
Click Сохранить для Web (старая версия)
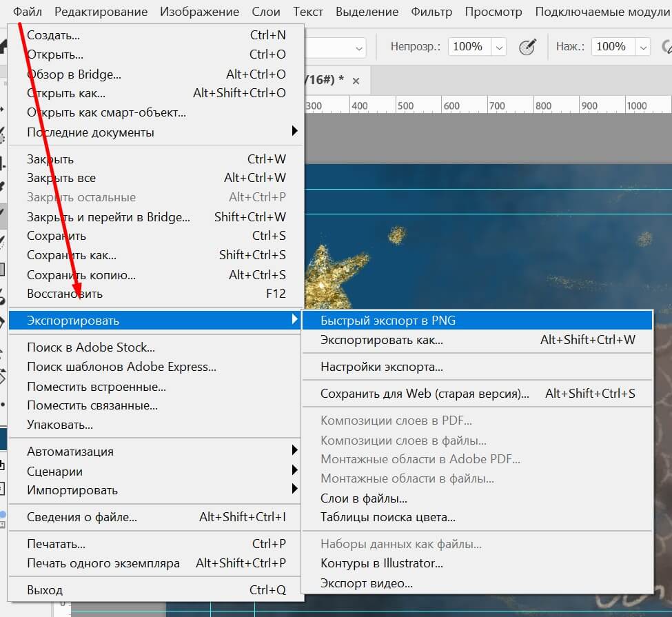point(425,394)
